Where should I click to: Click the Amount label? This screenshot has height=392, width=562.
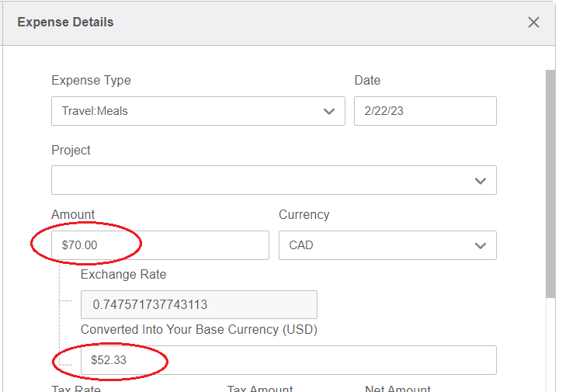73,214
